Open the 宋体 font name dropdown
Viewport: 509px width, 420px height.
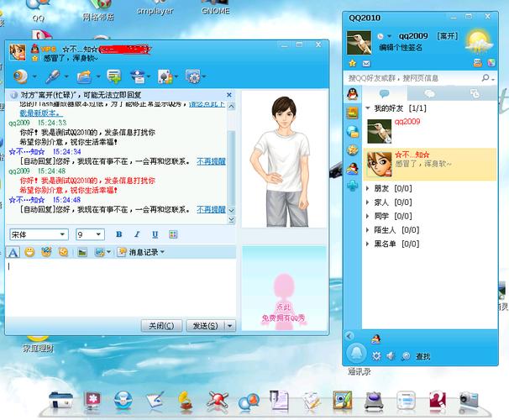[x=39, y=234]
